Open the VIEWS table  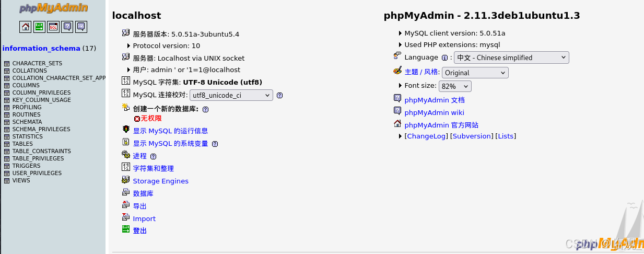pyautogui.click(x=21, y=180)
